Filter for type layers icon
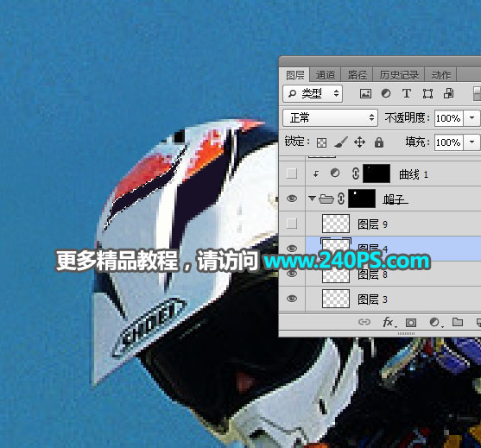The image size is (481, 448). 407,93
